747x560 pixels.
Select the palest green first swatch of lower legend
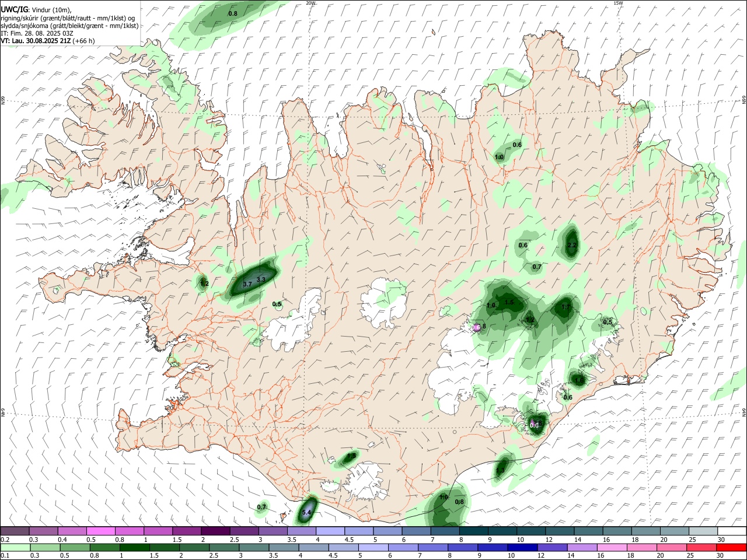tap(15, 547)
